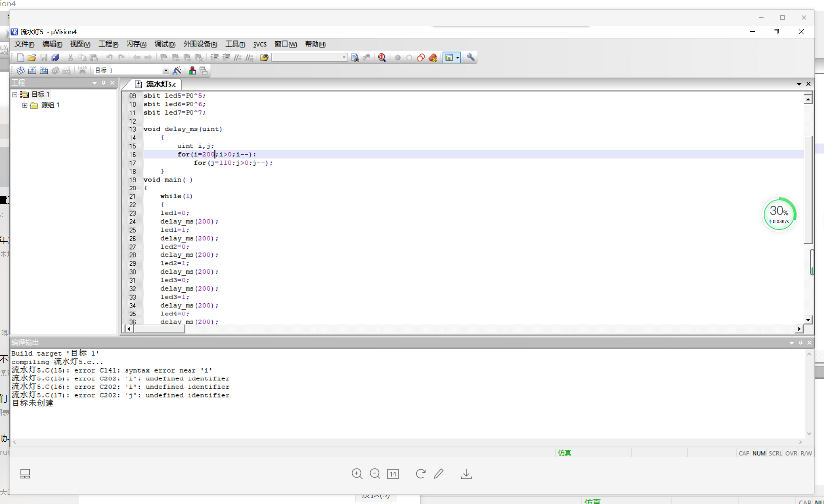
Task: Start debug session with magnifier icon
Action: coord(382,58)
